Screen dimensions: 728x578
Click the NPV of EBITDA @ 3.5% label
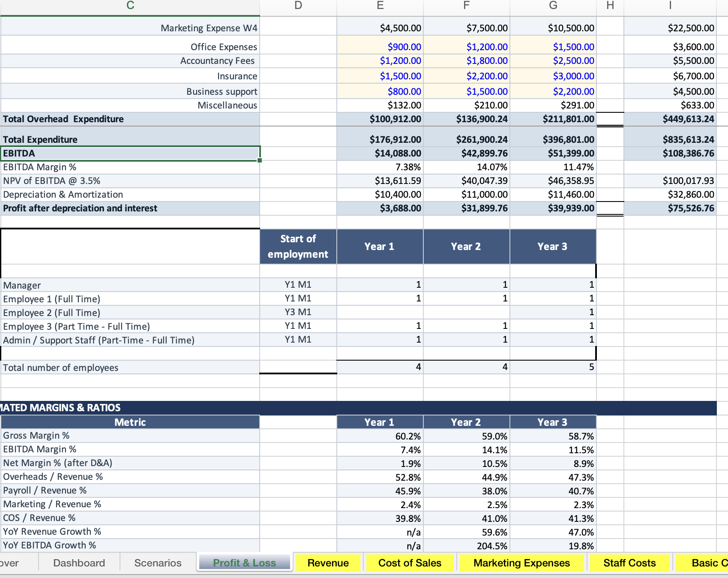click(x=130, y=181)
